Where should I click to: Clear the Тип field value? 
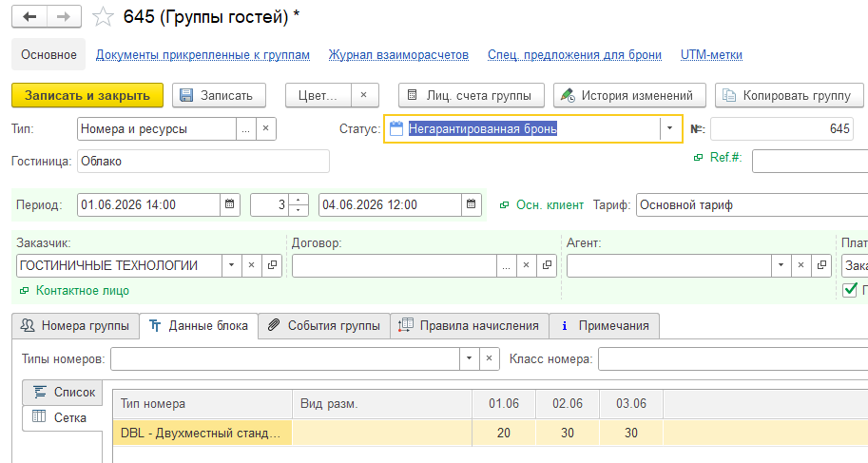pyautogui.click(x=265, y=128)
